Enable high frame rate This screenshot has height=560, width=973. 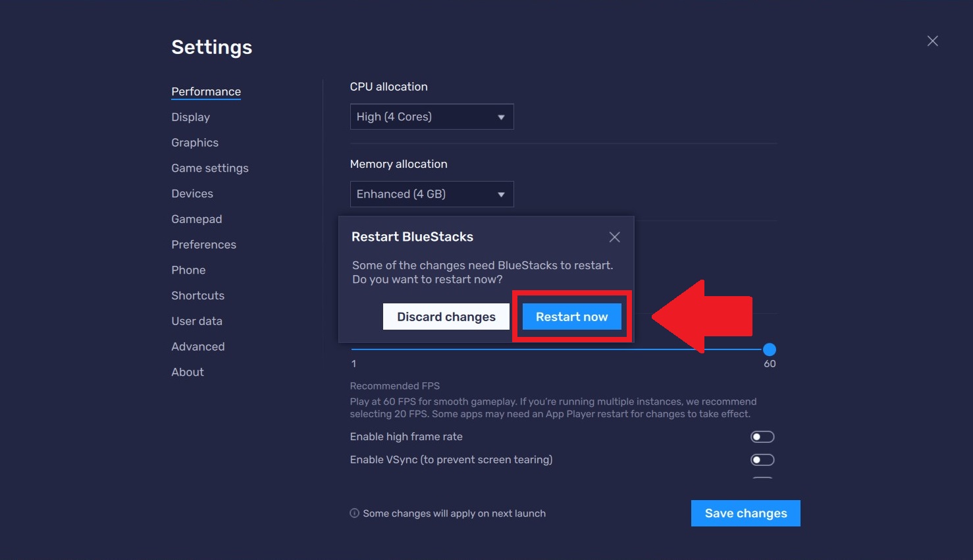[762, 436]
